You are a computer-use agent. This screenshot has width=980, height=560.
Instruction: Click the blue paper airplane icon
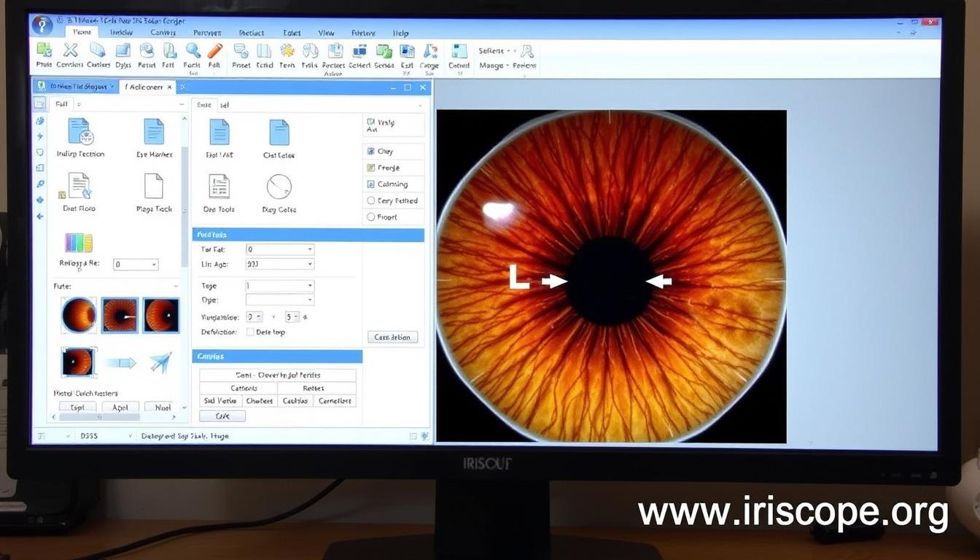click(x=160, y=362)
